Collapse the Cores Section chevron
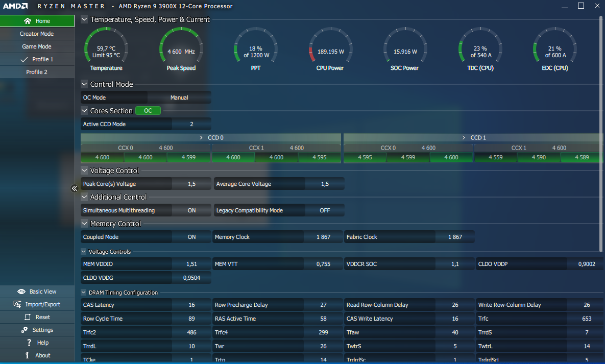The image size is (605, 364). pyautogui.click(x=84, y=110)
